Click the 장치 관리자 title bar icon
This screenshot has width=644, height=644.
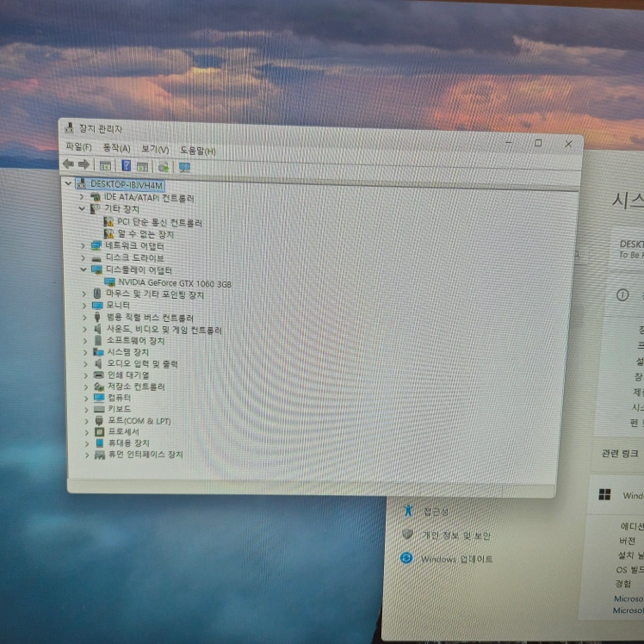(69, 127)
